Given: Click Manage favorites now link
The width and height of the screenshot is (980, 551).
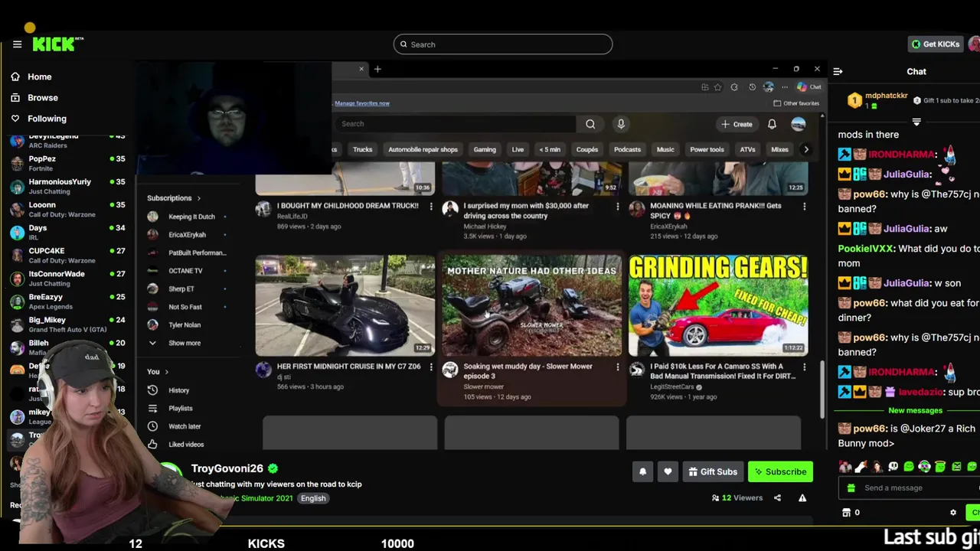Looking at the screenshot, I should click(x=362, y=103).
